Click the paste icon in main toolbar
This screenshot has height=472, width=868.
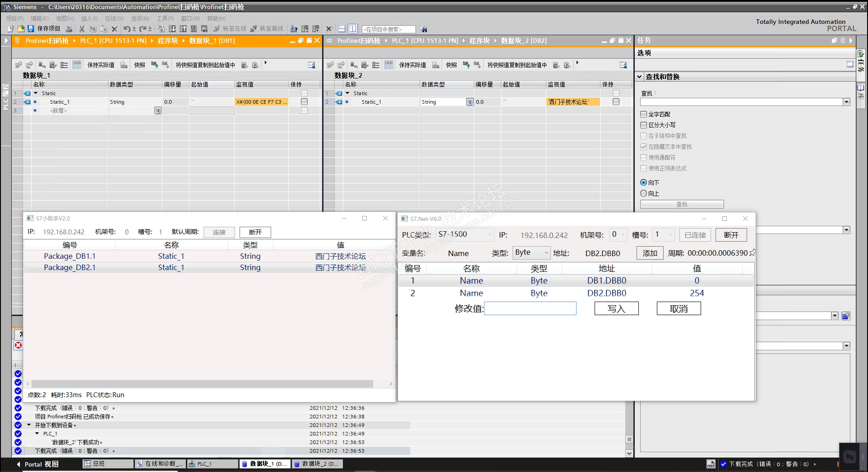coord(103,29)
